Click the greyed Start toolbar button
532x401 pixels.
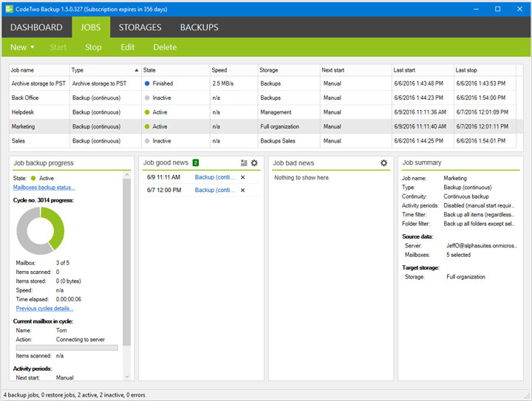[58, 47]
